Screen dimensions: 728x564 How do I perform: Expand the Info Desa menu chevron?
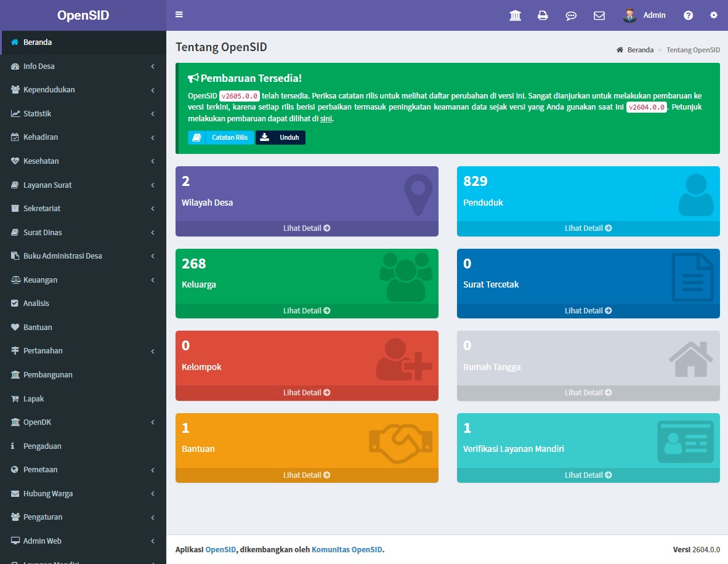coord(153,66)
